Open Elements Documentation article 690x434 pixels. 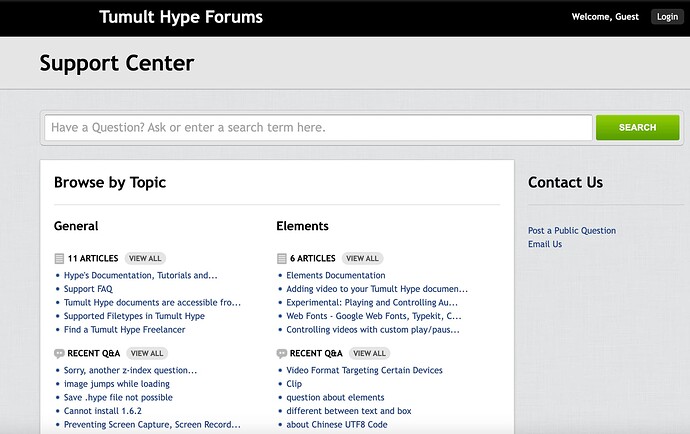[336, 275]
